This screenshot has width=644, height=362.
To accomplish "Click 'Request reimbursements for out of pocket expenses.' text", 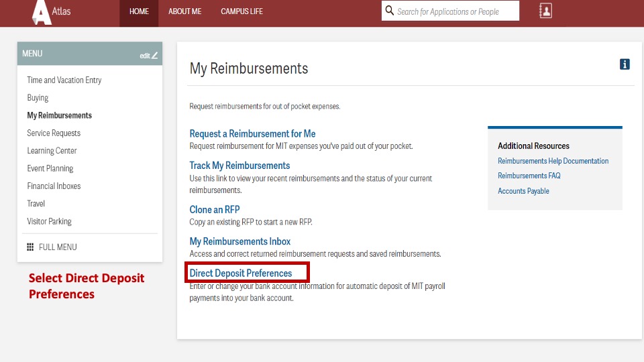I will pos(265,107).
